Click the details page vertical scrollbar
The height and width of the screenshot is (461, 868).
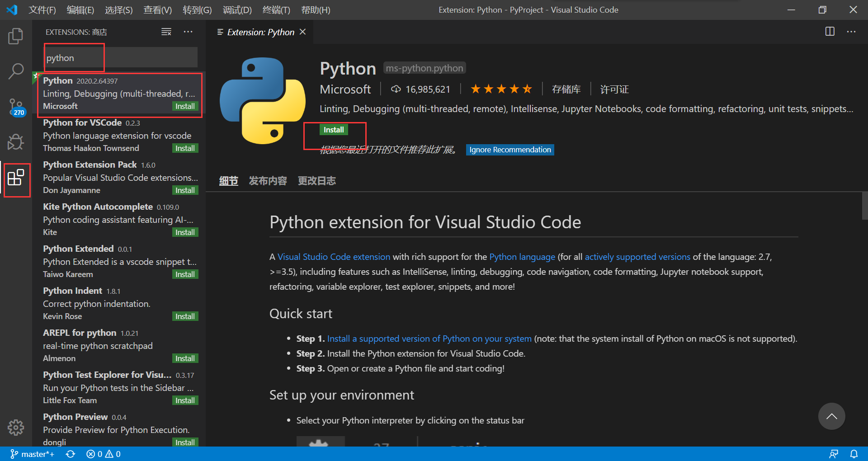point(865,206)
